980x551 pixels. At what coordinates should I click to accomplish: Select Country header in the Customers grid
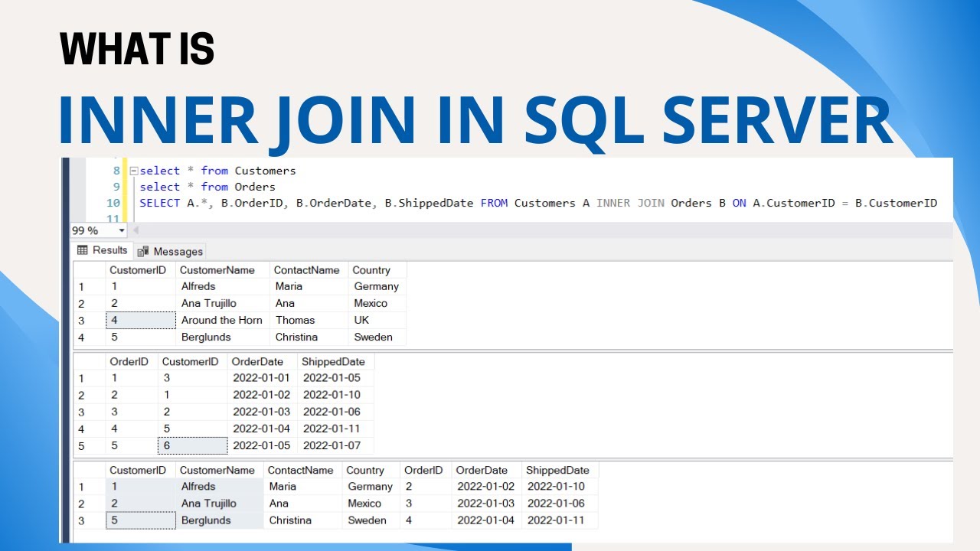point(377,270)
